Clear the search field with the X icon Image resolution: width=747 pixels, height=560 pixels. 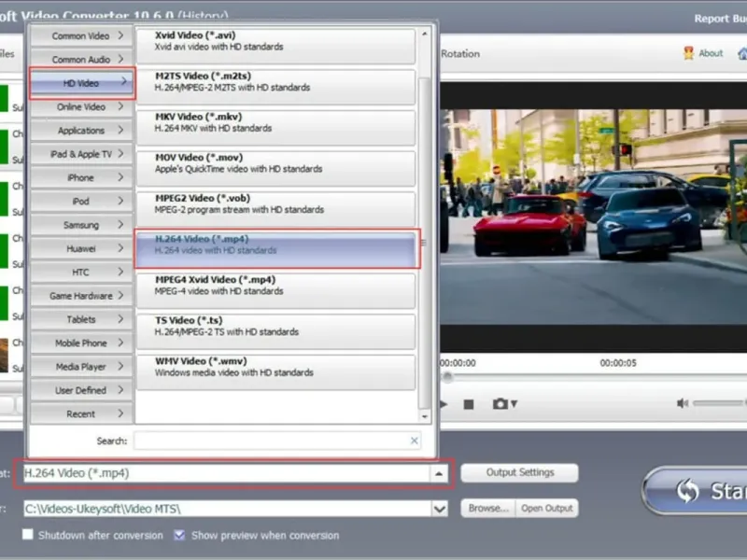coord(415,441)
